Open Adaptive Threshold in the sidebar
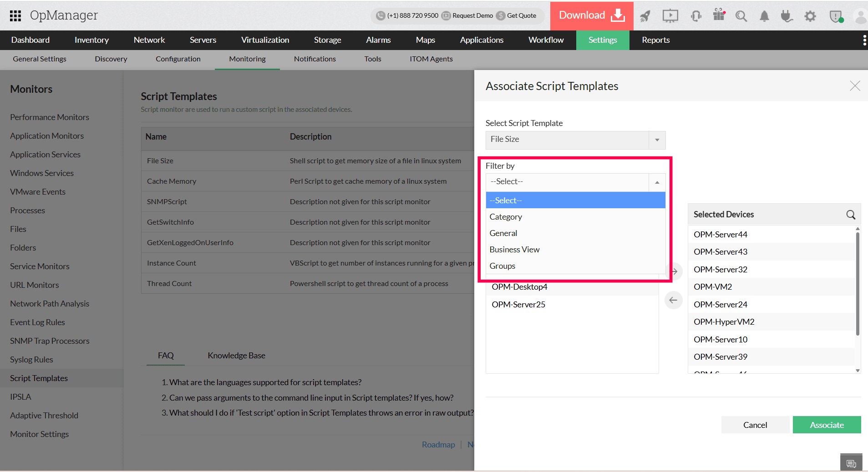The image size is (868, 472). click(44, 416)
